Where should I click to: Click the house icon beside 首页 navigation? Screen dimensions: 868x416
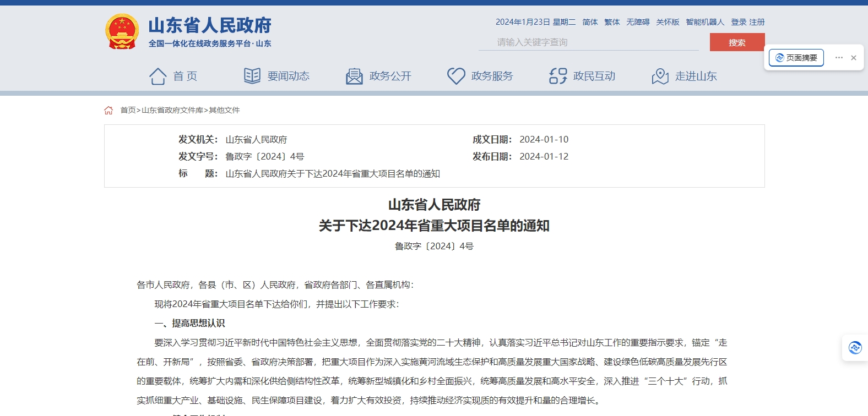pos(158,76)
